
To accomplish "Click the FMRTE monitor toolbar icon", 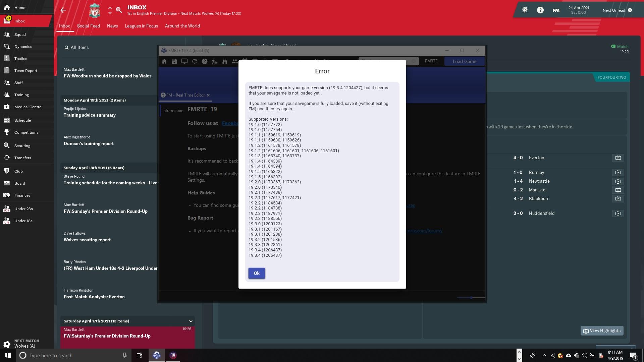I will click(x=184, y=61).
